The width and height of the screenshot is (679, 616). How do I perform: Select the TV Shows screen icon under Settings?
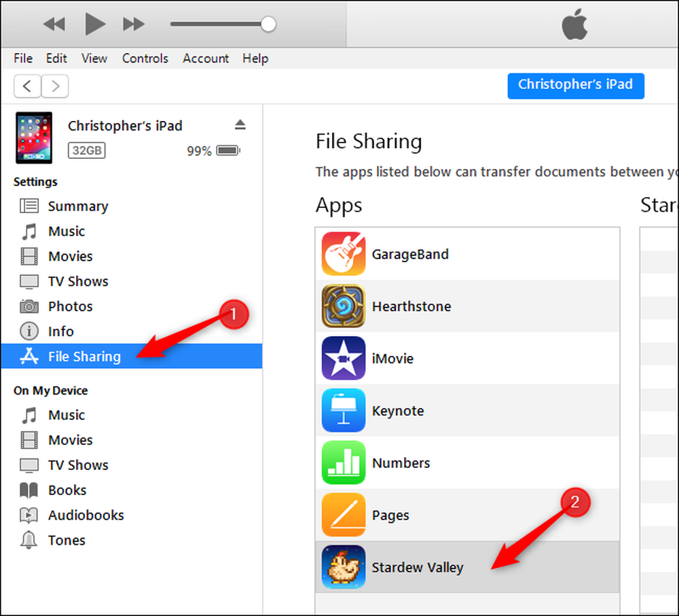click(x=29, y=282)
